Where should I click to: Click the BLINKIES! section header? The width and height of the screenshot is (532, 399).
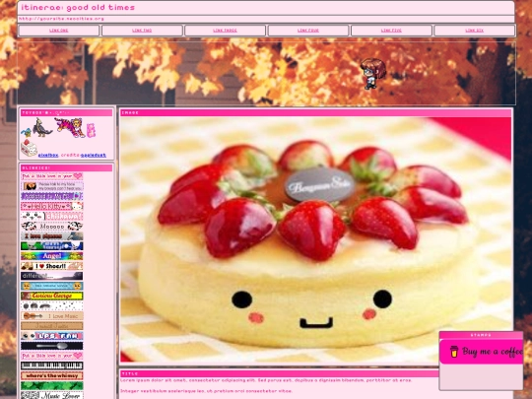tap(67, 167)
